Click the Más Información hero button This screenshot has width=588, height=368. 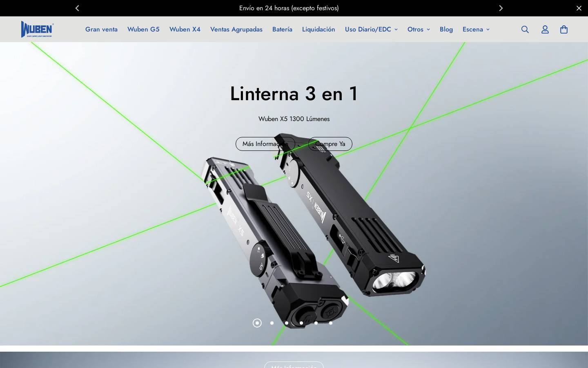point(265,144)
